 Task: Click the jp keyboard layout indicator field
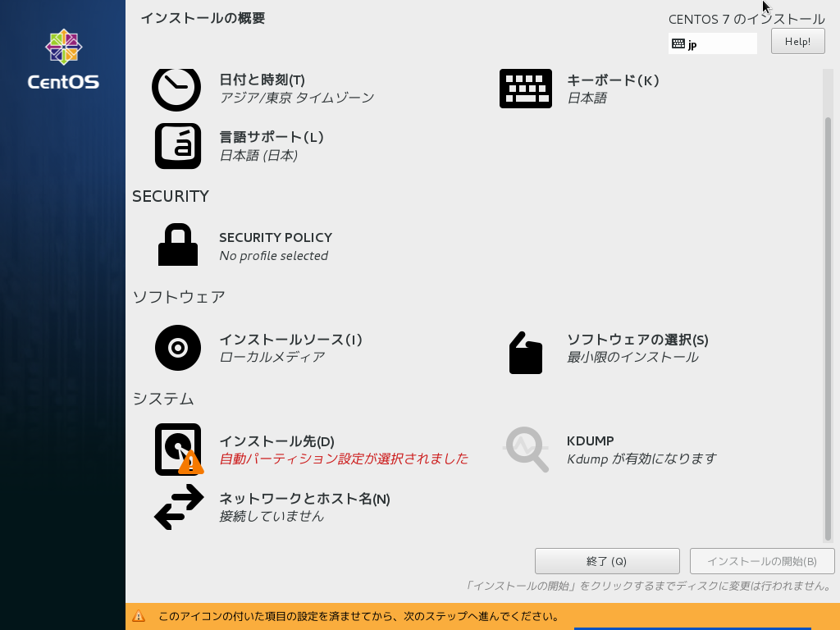point(713,43)
